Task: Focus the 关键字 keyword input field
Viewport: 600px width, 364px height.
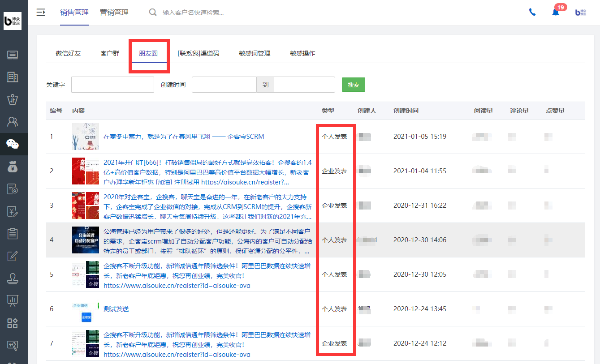Action: pyautogui.click(x=112, y=85)
